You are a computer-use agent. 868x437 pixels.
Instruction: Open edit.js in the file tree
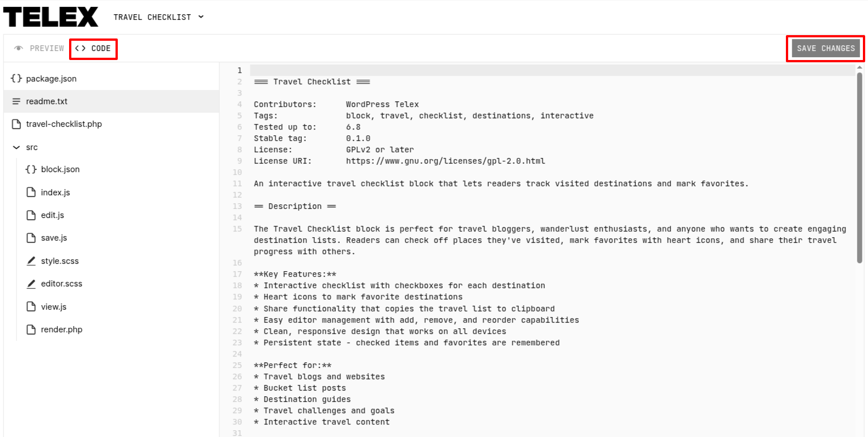point(53,215)
